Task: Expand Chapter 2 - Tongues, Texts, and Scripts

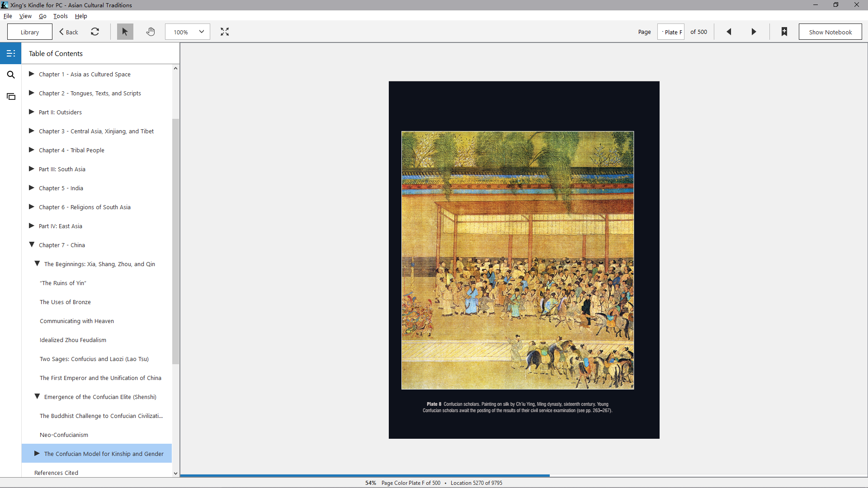Action: point(32,93)
